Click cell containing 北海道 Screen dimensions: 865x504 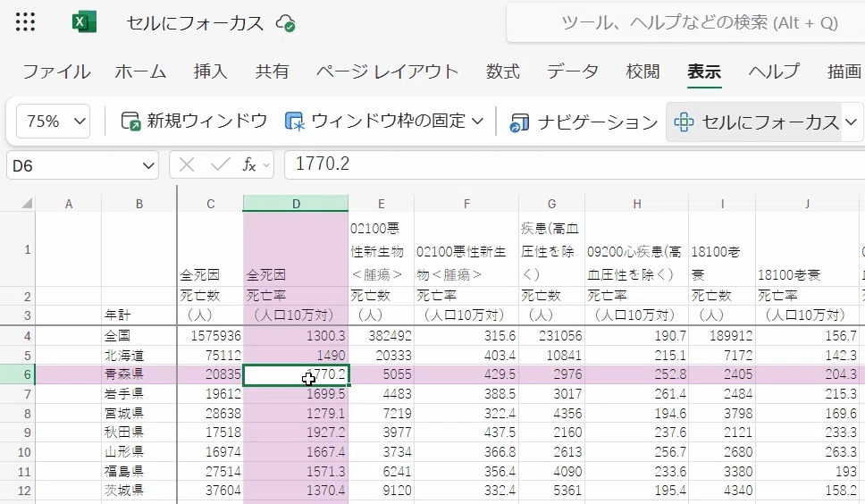coord(139,355)
